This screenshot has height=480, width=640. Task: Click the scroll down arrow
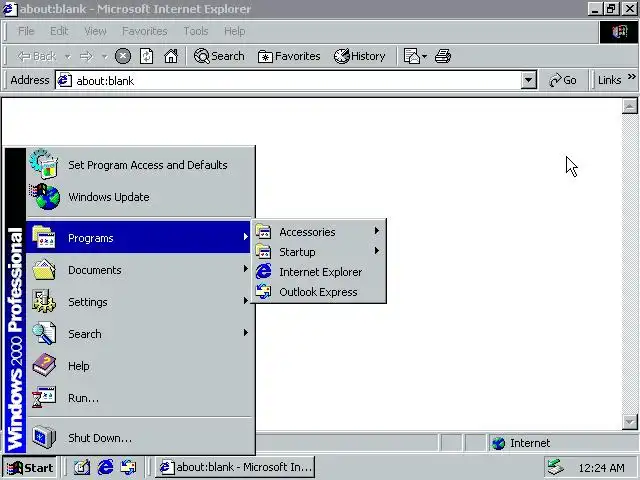629,422
